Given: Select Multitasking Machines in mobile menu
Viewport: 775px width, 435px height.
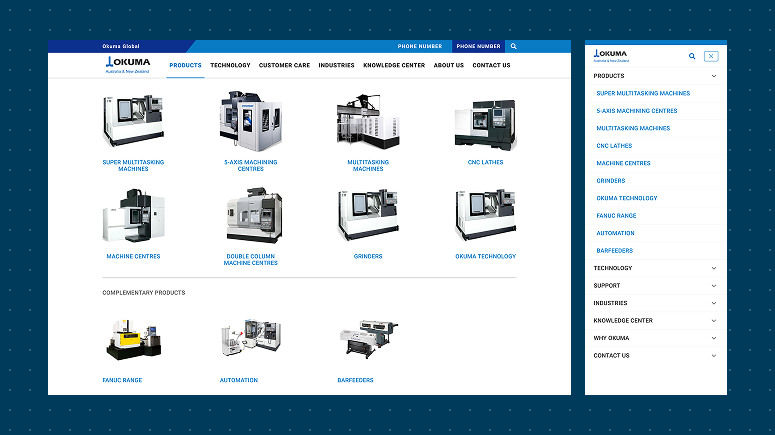Looking at the screenshot, I should tap(633, 128).
